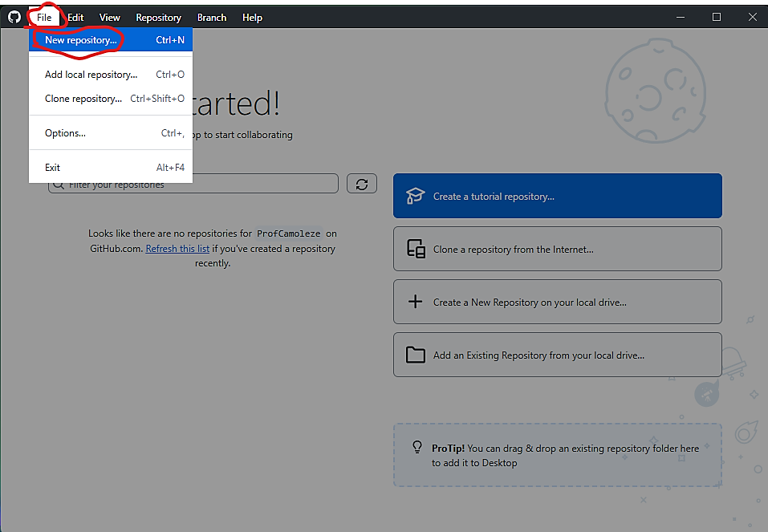
Task: Expand the Repository menu
Action: tap(158, 17)
